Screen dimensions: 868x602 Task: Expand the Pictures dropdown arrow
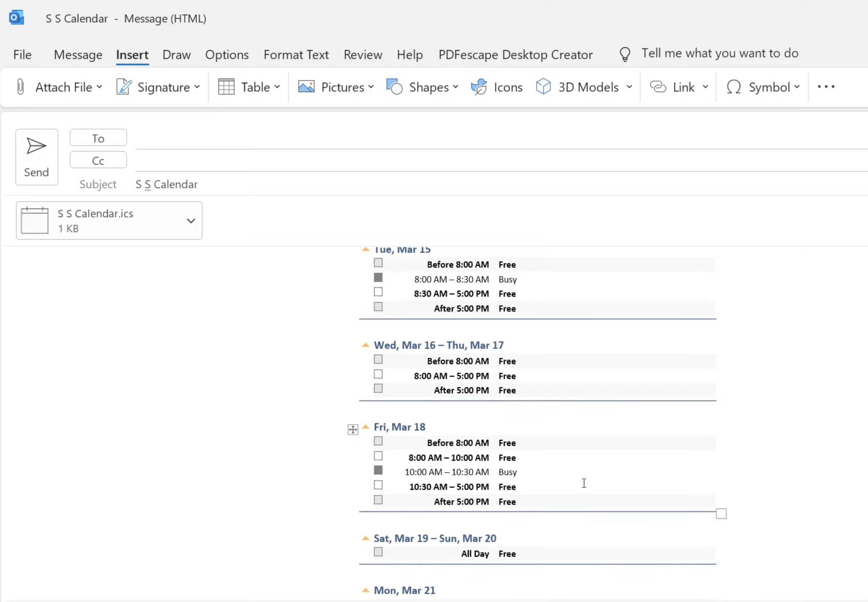[371, 87]
